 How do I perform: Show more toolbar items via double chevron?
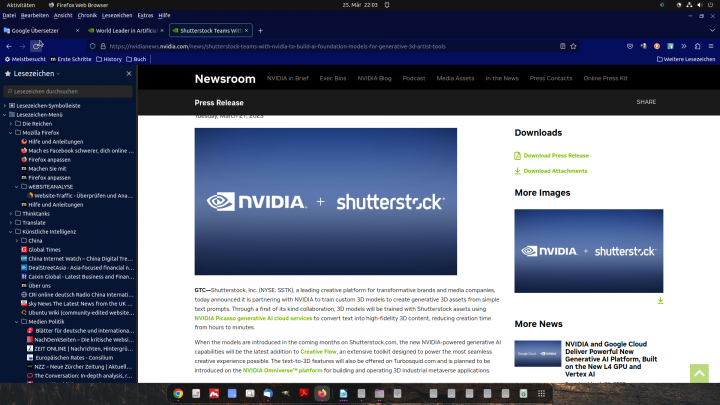coord(684,46)
